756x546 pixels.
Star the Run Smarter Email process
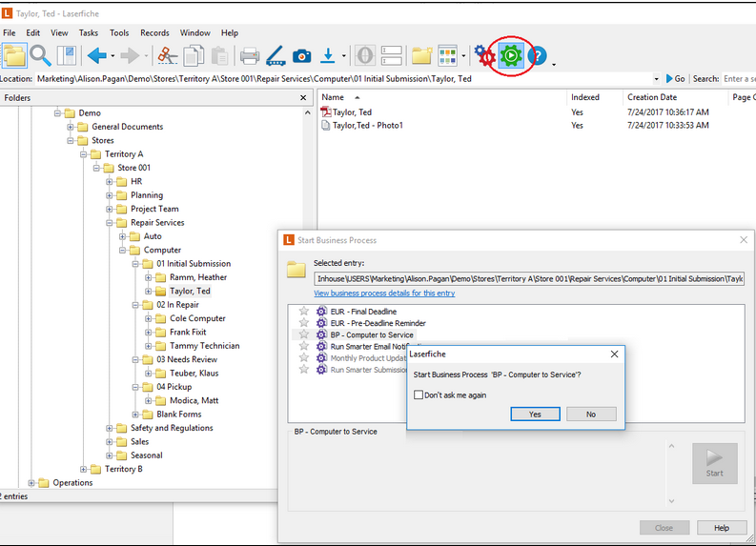(304, 346)
